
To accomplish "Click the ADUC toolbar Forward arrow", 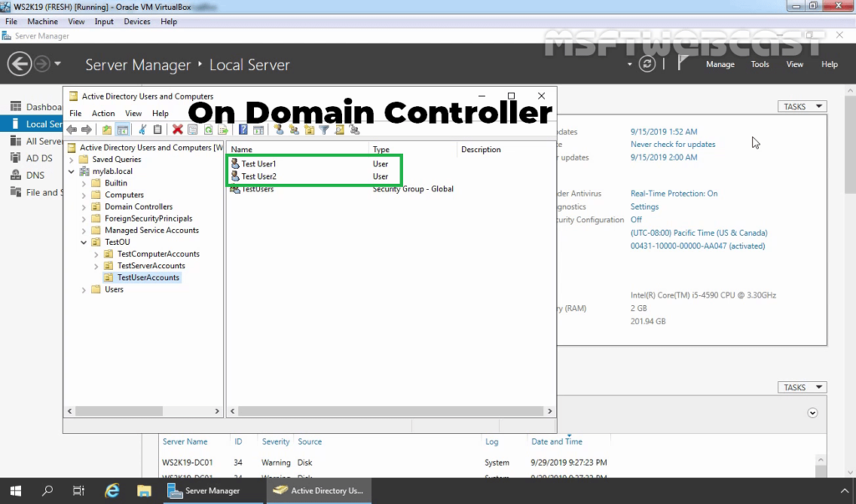I will coord(86,130).
